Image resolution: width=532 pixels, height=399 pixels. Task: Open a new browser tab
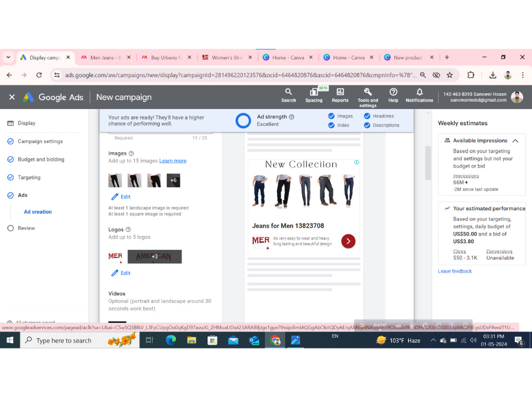[x=447, y=57]
